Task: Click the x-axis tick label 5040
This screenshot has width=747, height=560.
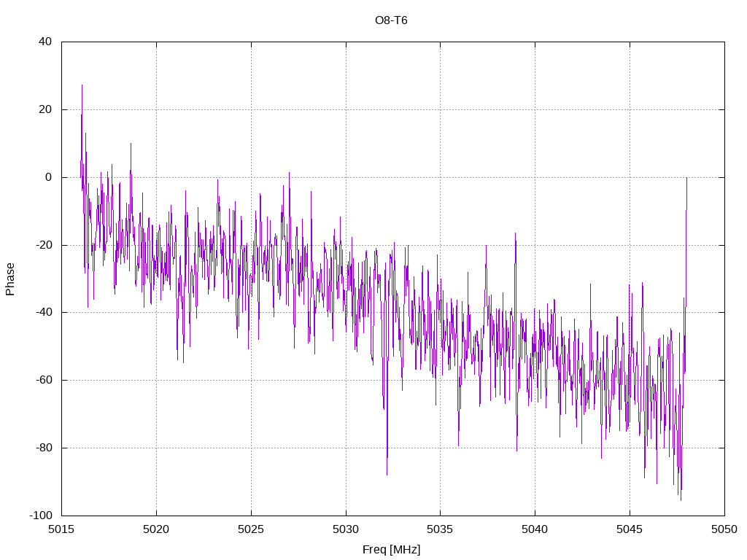Action: pyautogui.click(x=535, y=529)
